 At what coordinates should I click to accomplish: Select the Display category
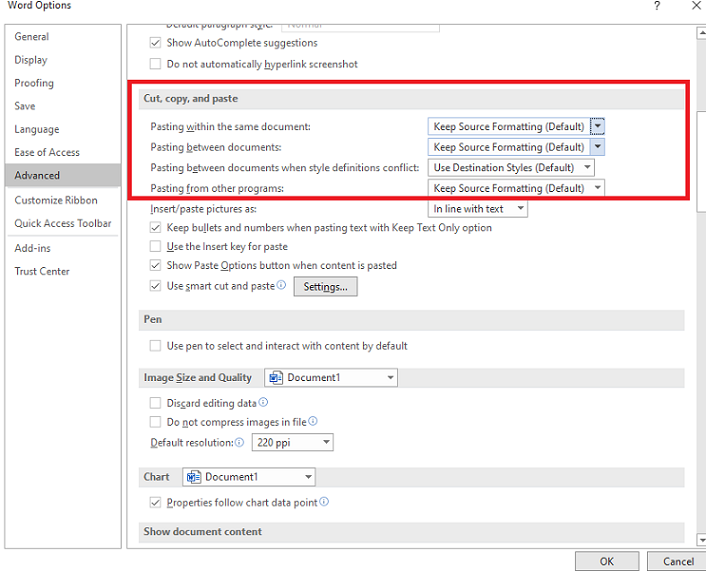[x=63, y=59]
